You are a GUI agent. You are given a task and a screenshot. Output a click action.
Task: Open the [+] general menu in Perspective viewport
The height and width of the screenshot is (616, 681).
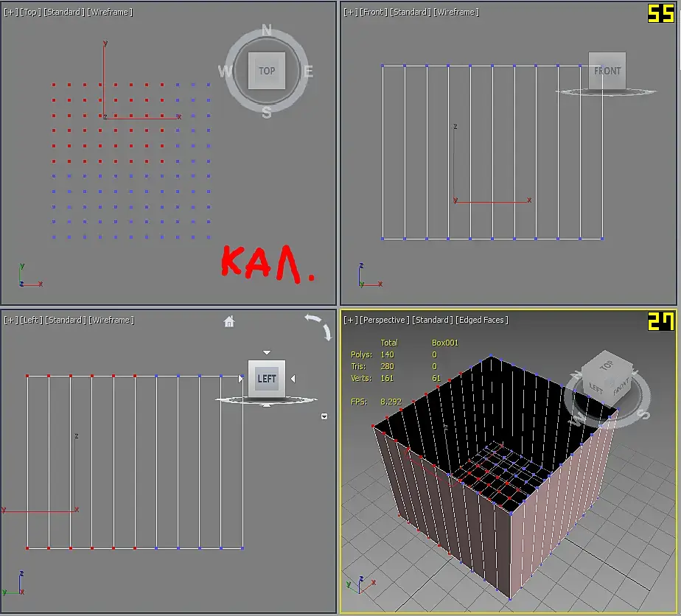(350, 320)
